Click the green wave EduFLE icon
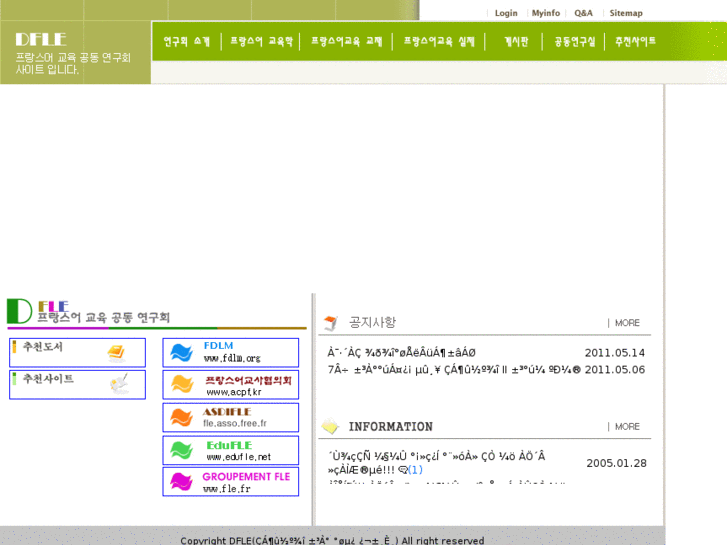Viewport: 727px width, 545px height. point(181,450)
